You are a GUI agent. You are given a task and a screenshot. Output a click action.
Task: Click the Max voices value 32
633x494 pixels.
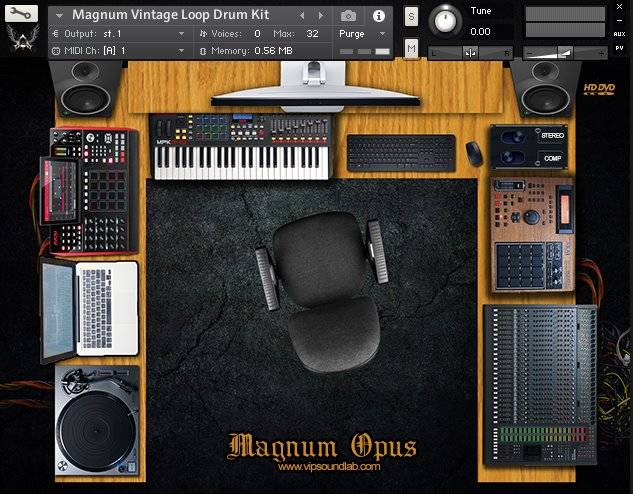coord(312,34)
